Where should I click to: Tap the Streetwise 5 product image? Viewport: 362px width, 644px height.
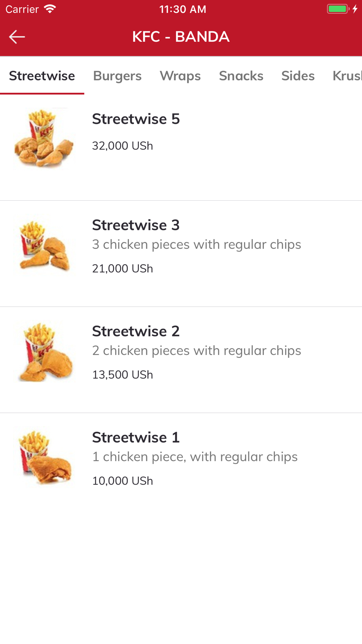(45, 138)
